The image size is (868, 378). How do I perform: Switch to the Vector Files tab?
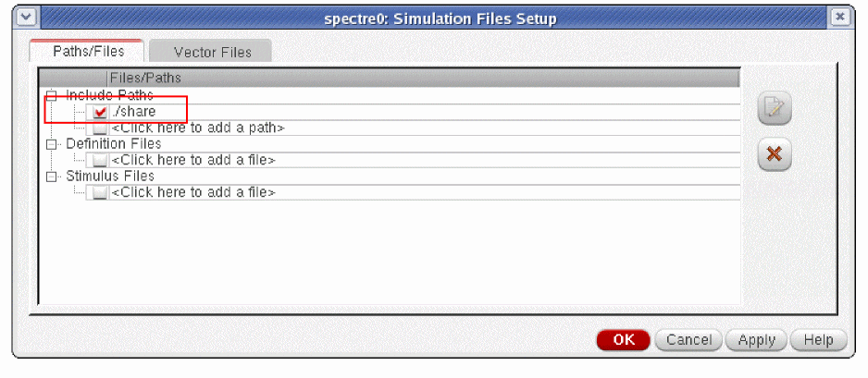[210, 52]
